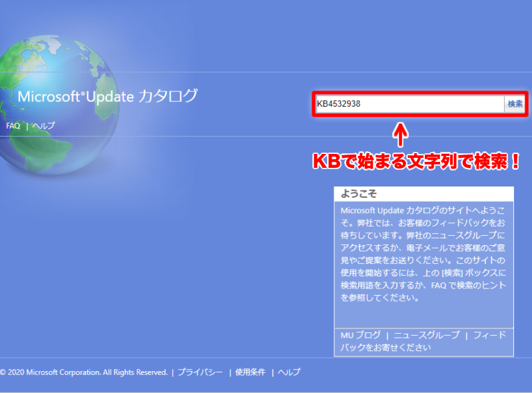Screen dimensions: 532x393
Task: Open the ヘルプ link in the footer
Action: 289,372
